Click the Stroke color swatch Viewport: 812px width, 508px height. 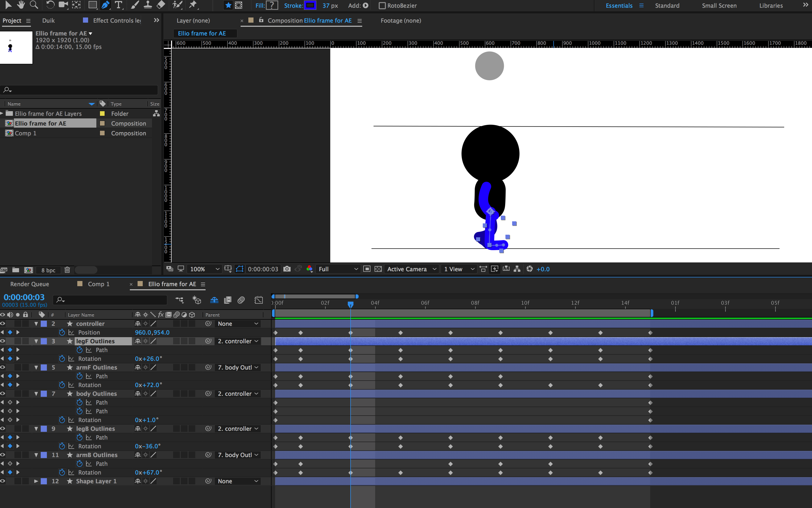[310, 5]
